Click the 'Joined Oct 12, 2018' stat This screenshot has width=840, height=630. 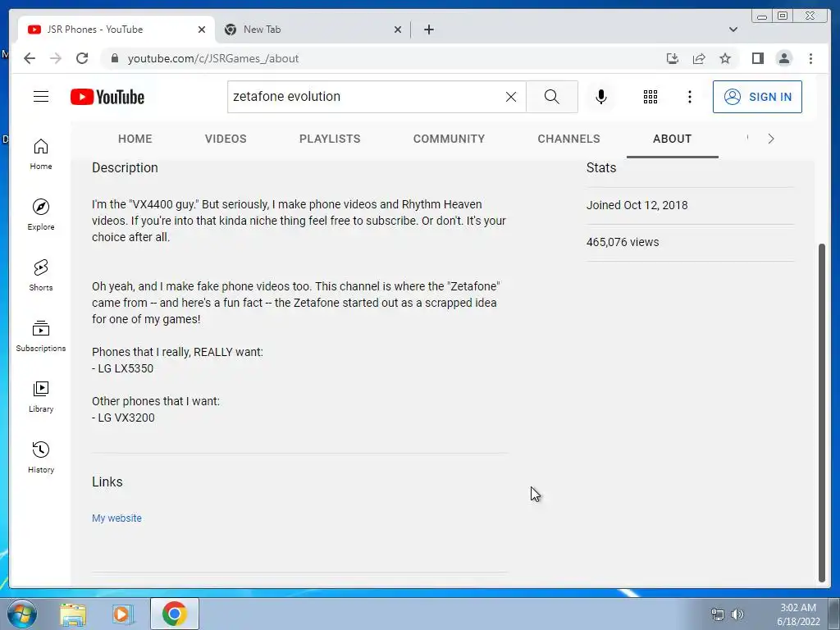point(637,205)
